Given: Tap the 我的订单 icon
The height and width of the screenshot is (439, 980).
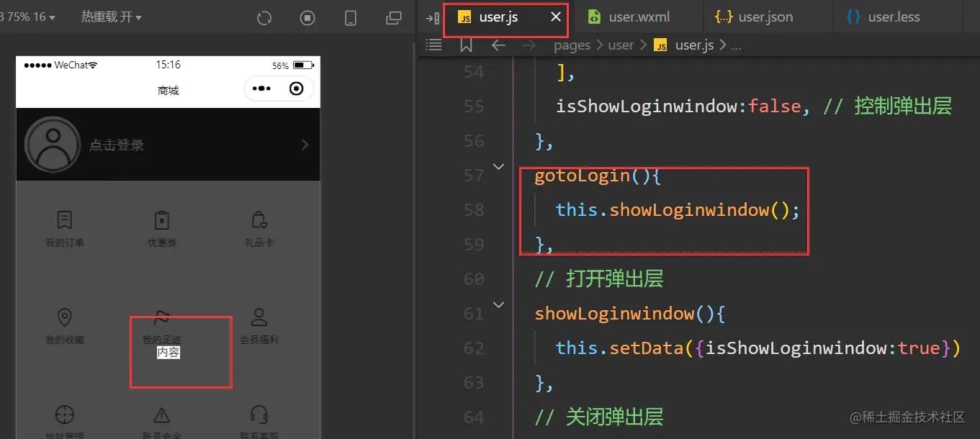Looking at the screenshot, I should click(x=65, y=219).
